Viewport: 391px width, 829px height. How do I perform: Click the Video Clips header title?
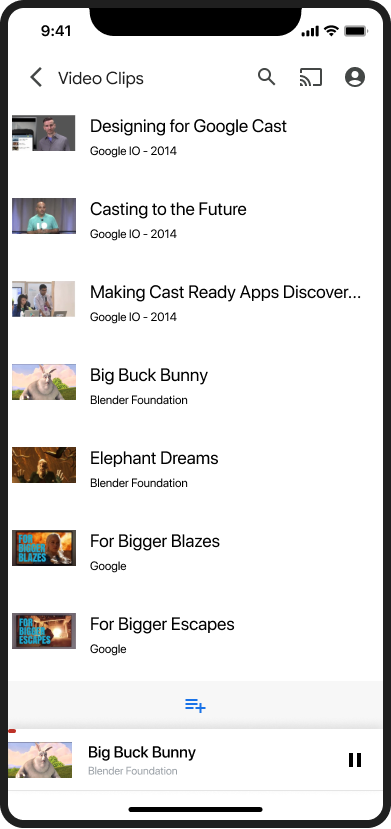point(101,78)
